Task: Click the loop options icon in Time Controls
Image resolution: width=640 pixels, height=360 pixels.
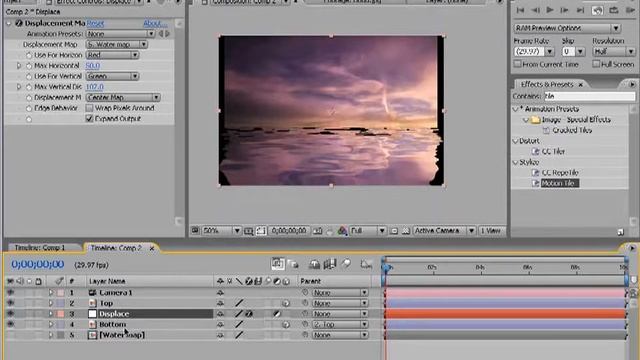Action: point(614,10)
